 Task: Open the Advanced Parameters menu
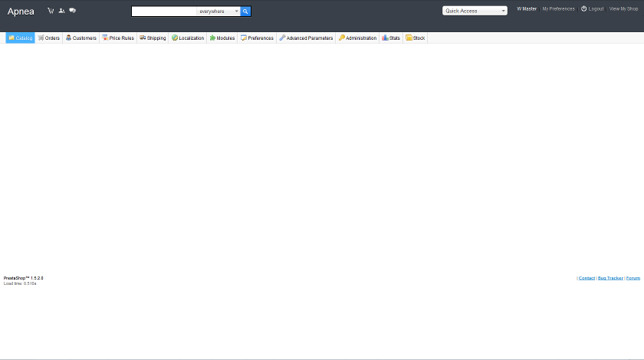(306, 38)
